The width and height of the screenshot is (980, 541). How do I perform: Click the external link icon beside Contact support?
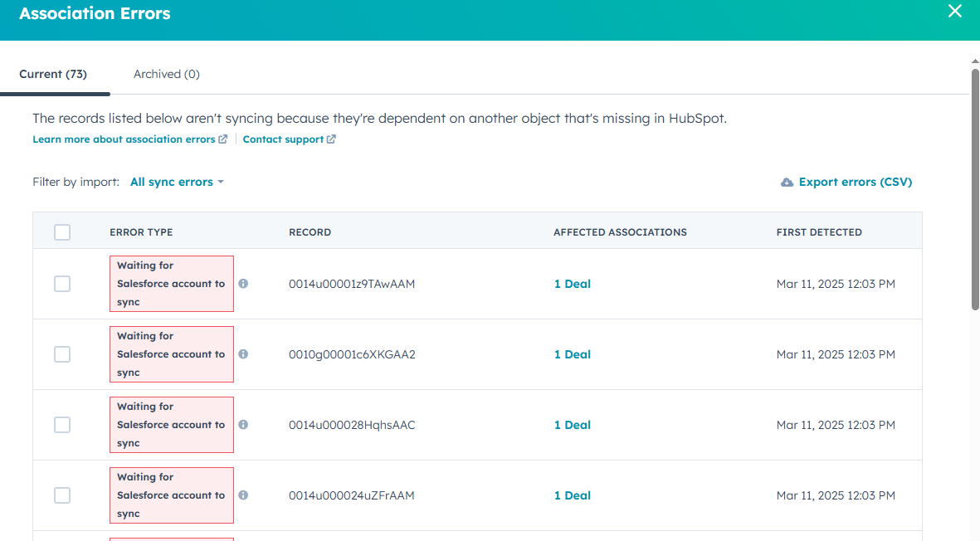[332, 139]
